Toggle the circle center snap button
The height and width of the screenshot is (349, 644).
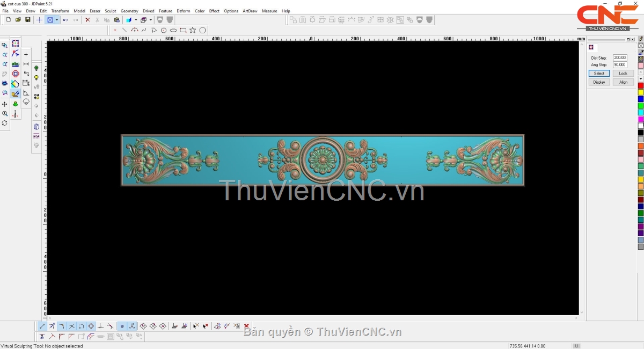91,326
